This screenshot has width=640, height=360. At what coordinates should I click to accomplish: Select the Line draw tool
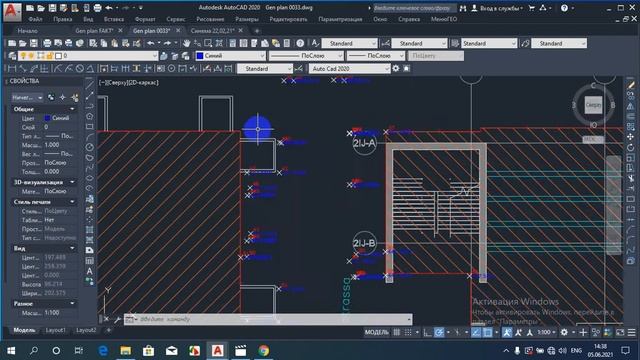pyautogui.click(x=89, y=85)
